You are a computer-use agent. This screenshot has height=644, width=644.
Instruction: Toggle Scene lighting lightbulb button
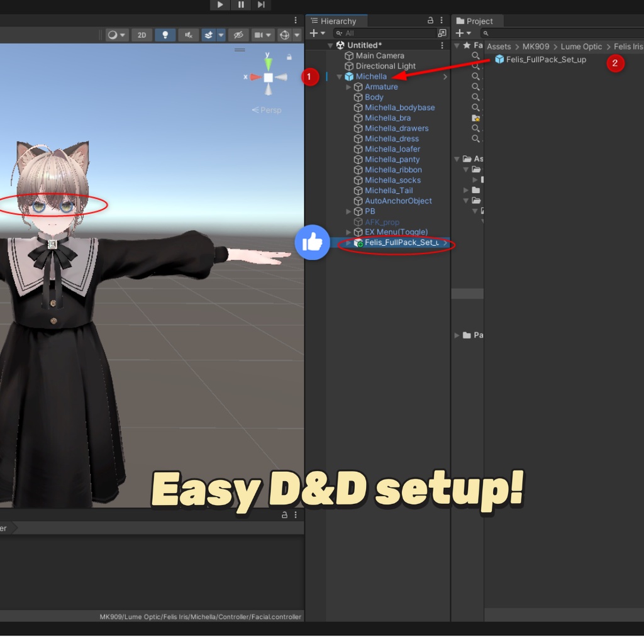click(x=165, y=35)
